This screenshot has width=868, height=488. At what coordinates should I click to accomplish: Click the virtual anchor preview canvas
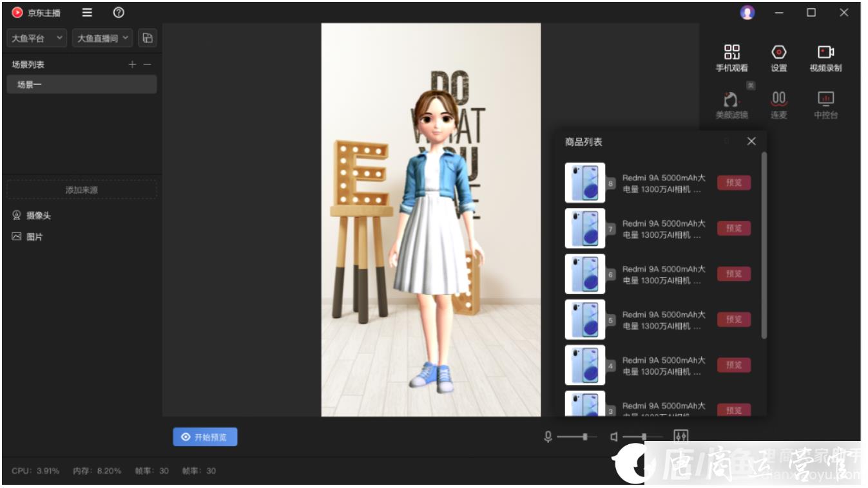click(431, 220)
